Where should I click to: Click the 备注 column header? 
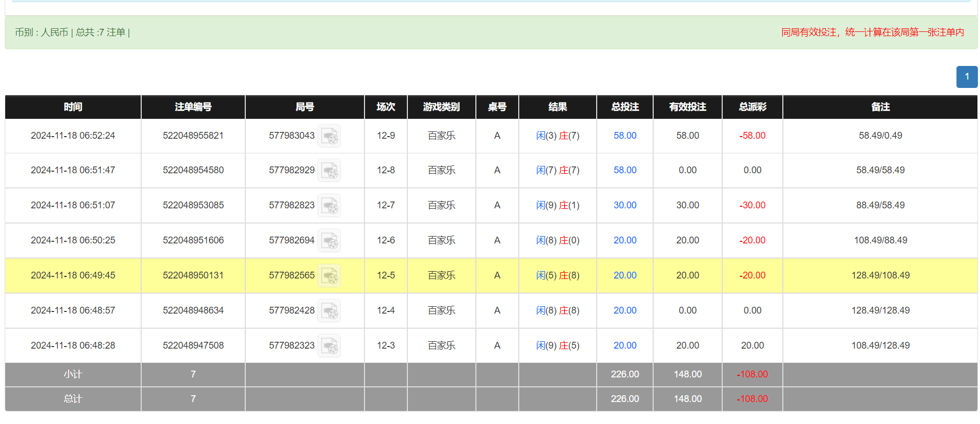880,107
